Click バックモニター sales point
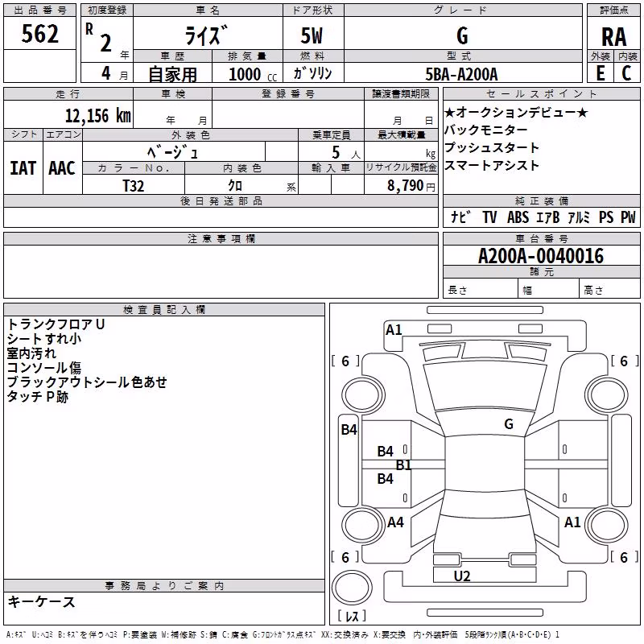Image resolution: width=644 pixels, height=644 pixels. point(486,130)
